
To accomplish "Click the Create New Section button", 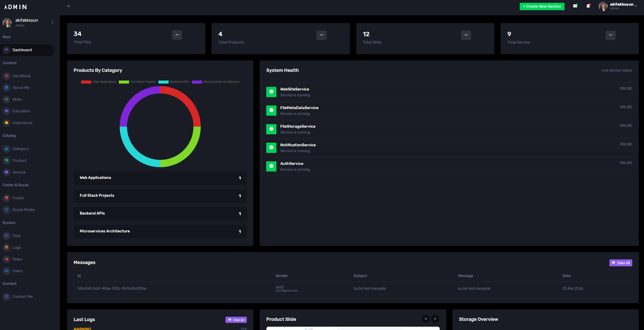I will coord(542,6).
